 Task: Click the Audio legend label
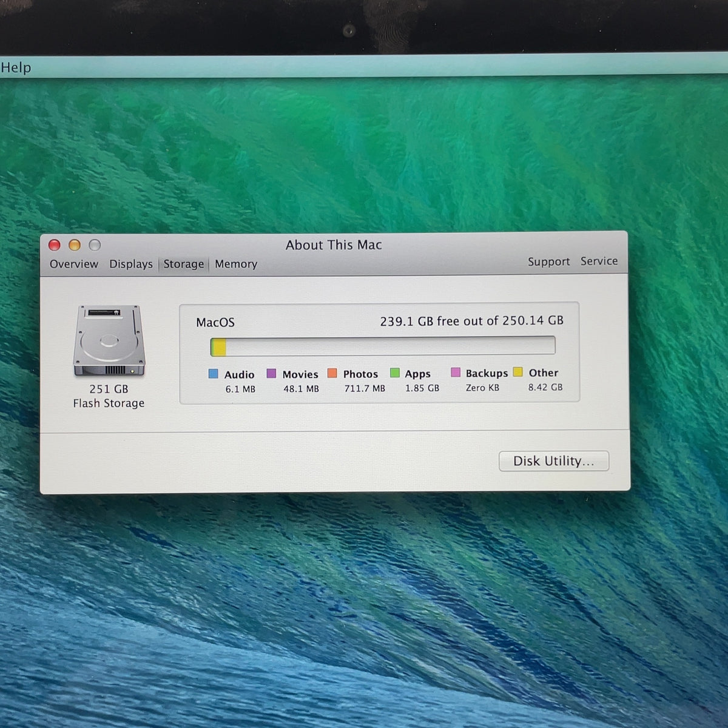[240, 374]
